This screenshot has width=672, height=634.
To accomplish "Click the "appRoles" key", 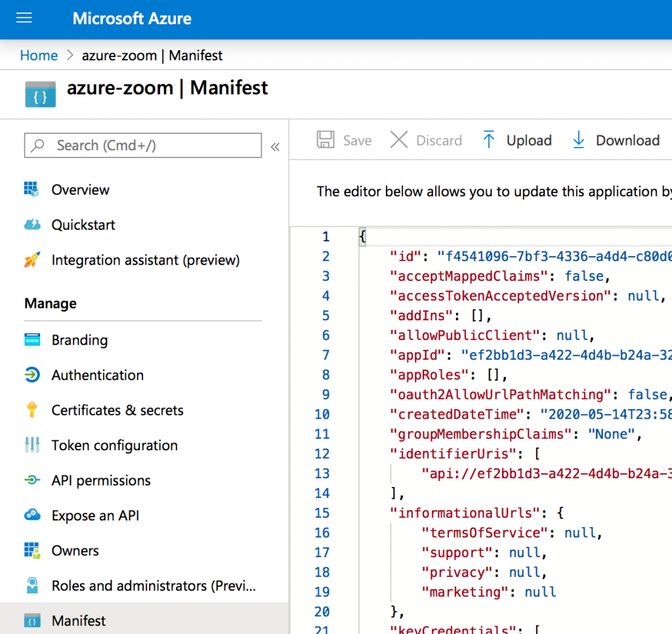I will coord(429,375).
